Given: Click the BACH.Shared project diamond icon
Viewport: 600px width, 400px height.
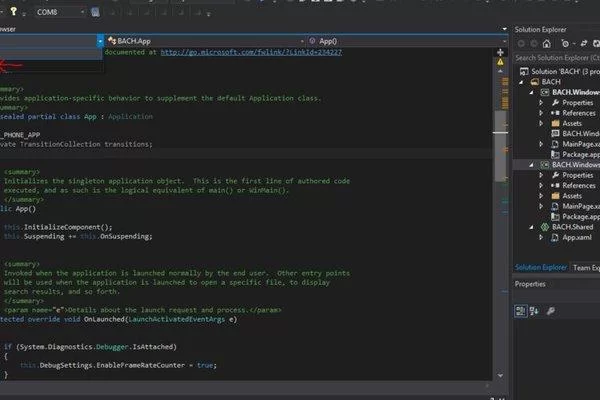Looking at the screenshot, I should coord(545,227).
